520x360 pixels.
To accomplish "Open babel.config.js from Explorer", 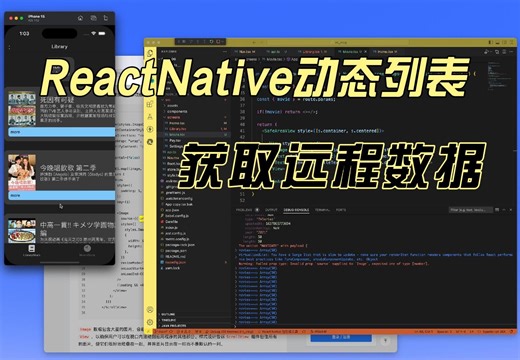I will (x=177, y=216).
